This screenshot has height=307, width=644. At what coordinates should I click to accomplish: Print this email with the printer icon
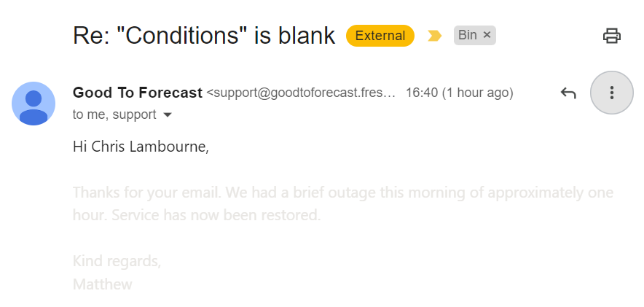(611, 35)
